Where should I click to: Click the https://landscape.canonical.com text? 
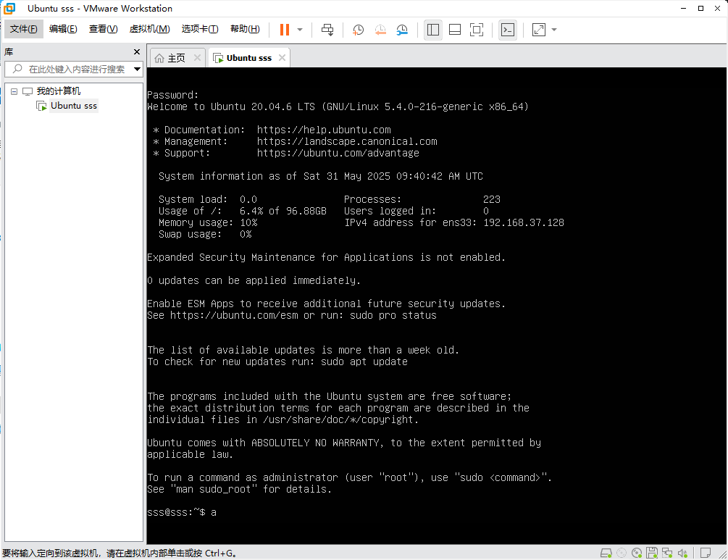pos(347,141)
